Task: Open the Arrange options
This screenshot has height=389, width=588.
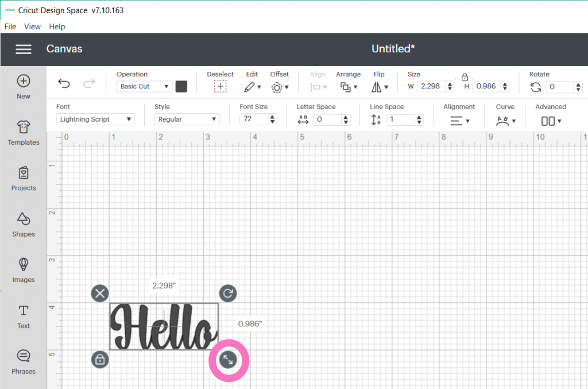Action: pos(345,87)
